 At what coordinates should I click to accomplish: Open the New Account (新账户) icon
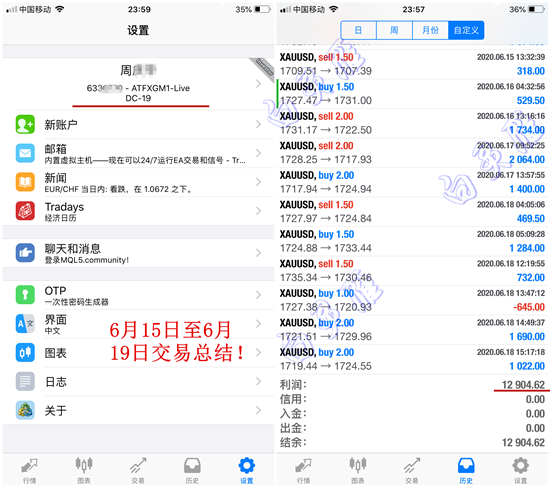tap(25, 124)
